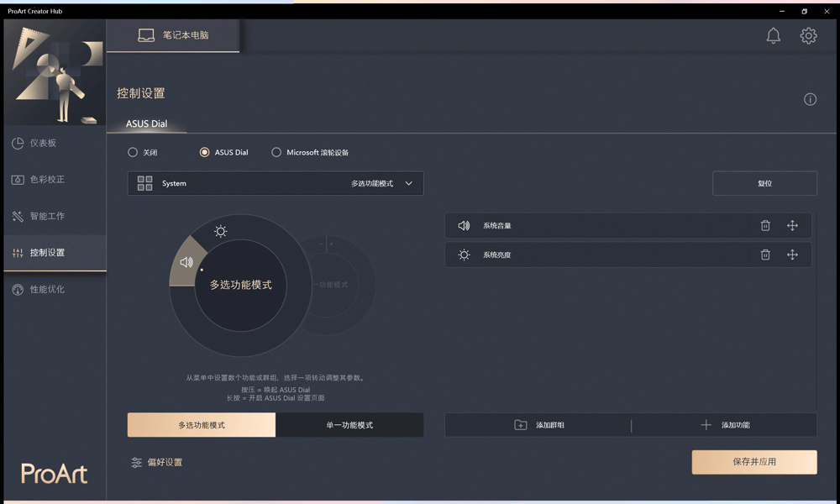This screenshot has height=504, width=840.
Task: Open the settings gear icon
Action: point(808,36)
